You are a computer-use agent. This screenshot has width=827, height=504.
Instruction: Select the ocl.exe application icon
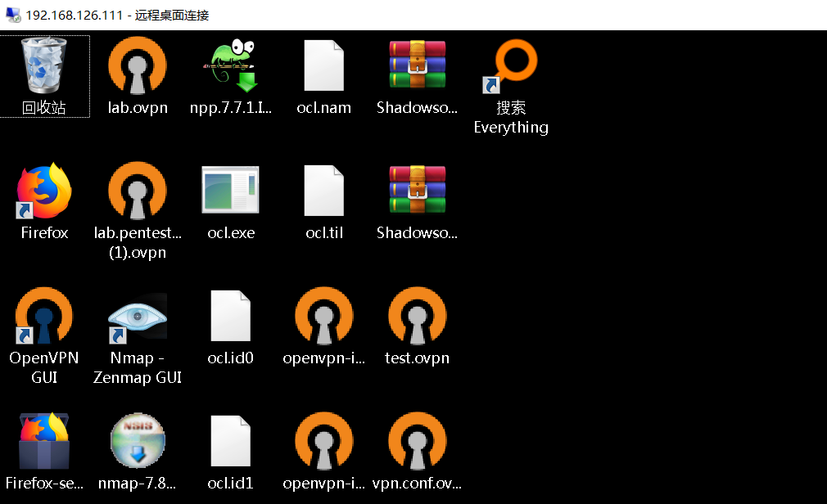point(230,191)
